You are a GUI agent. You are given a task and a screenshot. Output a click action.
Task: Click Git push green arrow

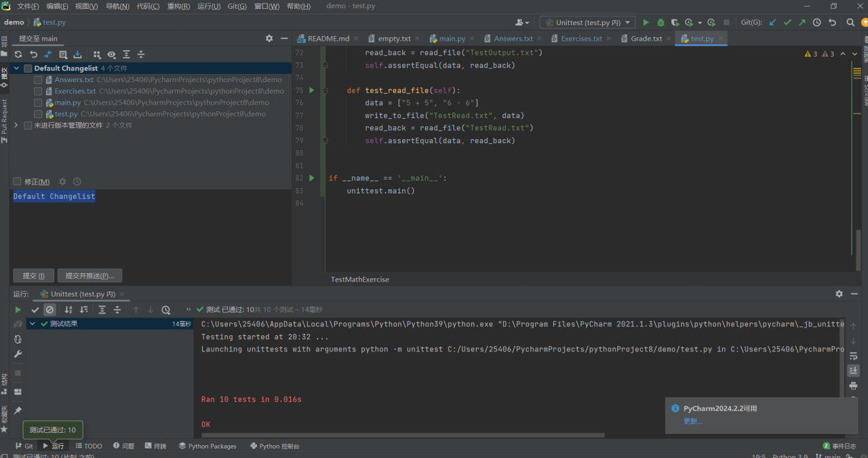point(802,22)
